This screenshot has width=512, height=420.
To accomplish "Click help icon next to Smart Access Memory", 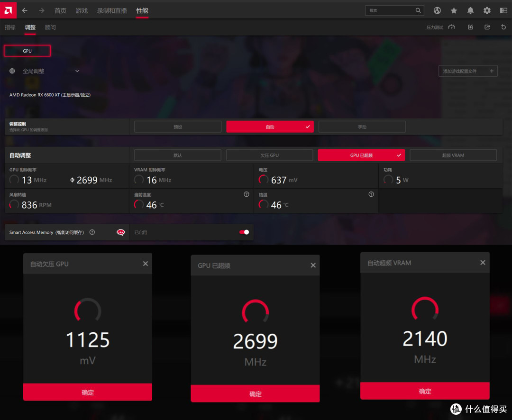I will [x=92, y=232].
